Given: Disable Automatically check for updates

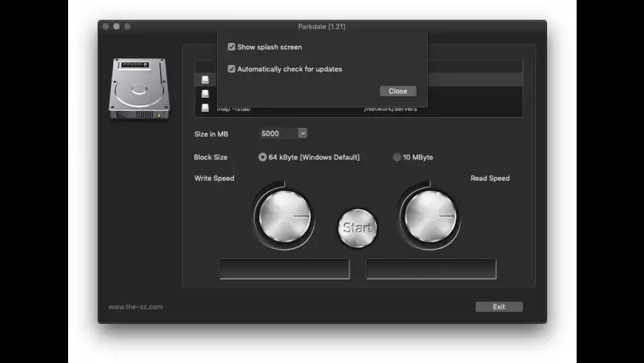Looking at the screenshot, I should click(x=232, y=69).
